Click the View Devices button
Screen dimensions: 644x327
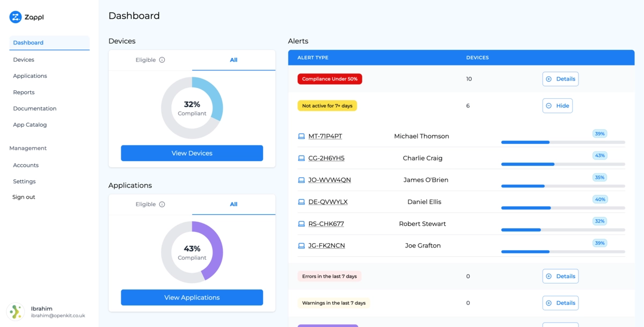(192, 154)
